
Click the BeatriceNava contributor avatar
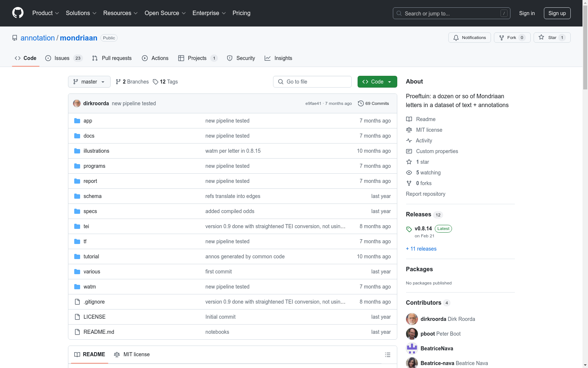pyautogui.click(x=412, y=348)
